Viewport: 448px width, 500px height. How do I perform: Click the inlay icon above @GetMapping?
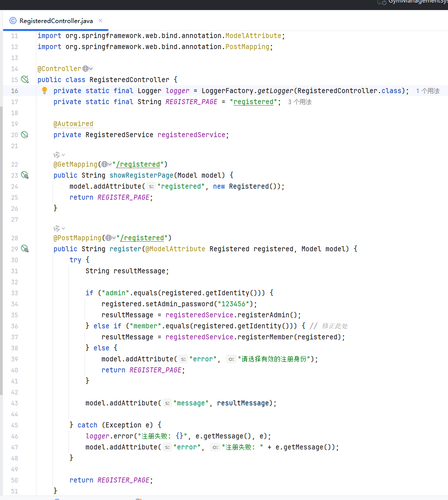56,155
